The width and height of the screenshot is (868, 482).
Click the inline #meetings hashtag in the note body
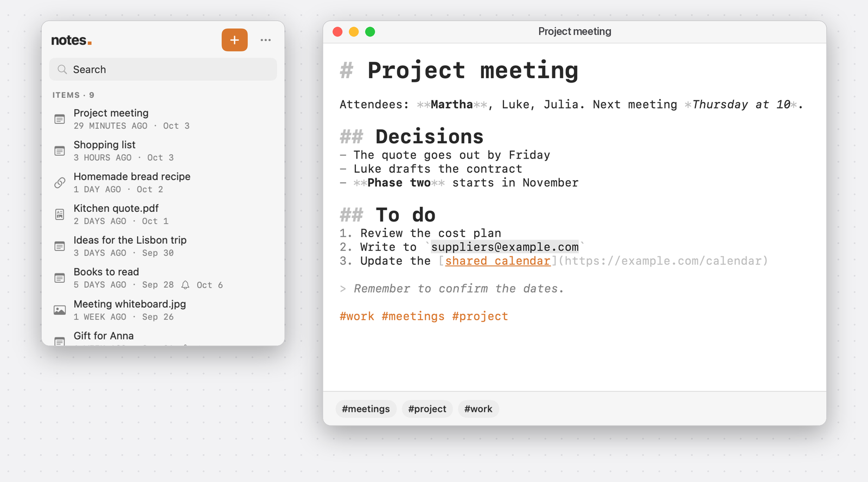click(x=413, y=316)
